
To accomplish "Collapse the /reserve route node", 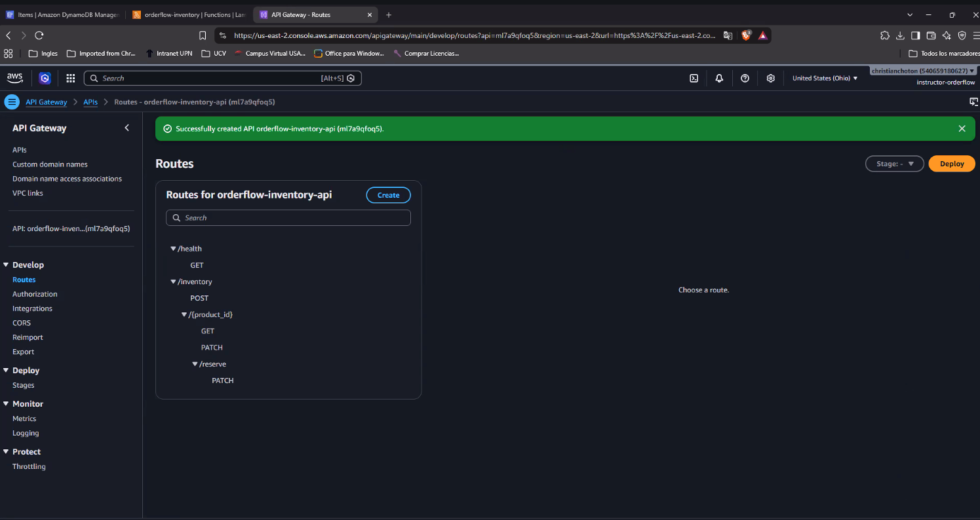I will click(x=195, y=364).
